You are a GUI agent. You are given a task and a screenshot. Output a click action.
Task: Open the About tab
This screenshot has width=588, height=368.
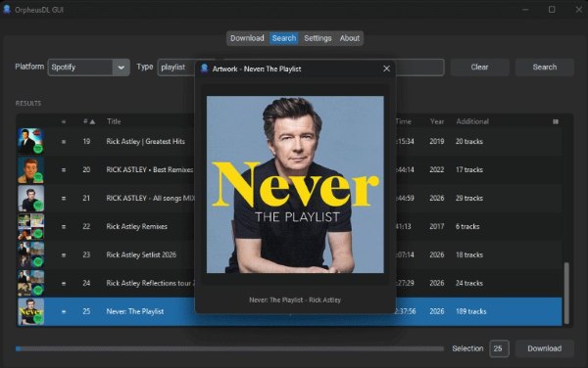350,38
